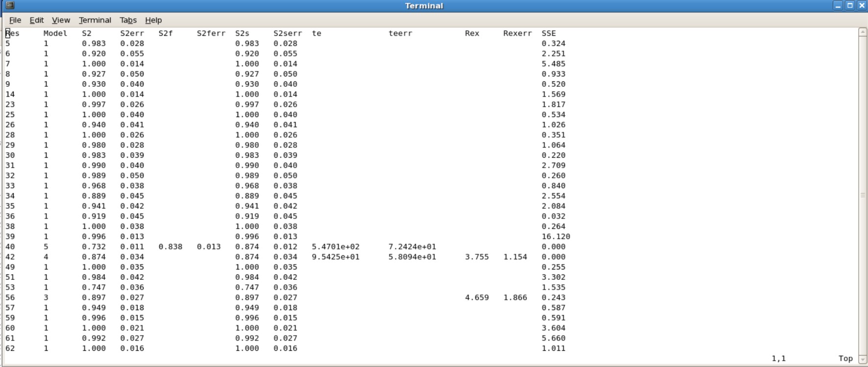
Task: Click the te value 5.4701e+02
Action: (x=335, y=247)
